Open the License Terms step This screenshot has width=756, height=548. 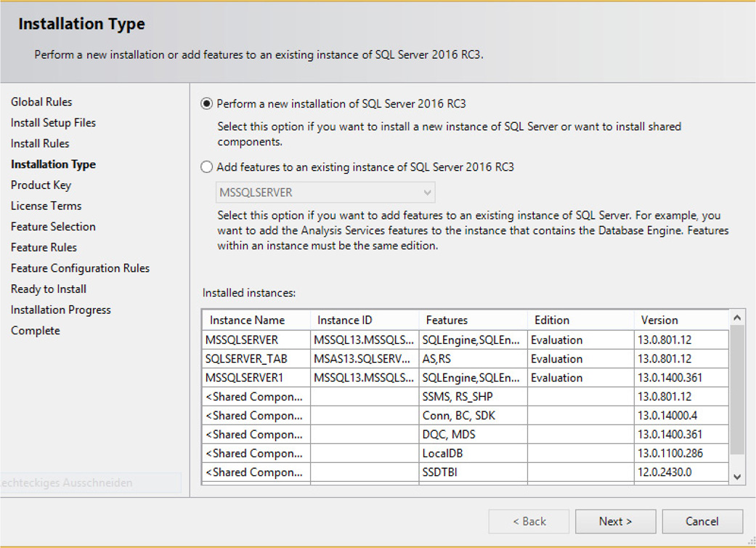46,206
